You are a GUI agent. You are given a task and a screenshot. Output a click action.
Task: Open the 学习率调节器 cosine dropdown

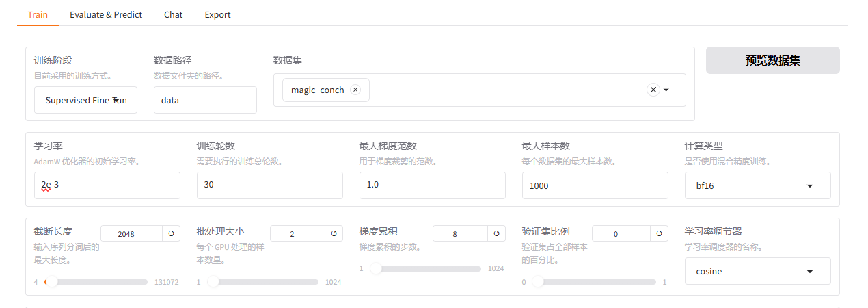(x=757, y=271)
